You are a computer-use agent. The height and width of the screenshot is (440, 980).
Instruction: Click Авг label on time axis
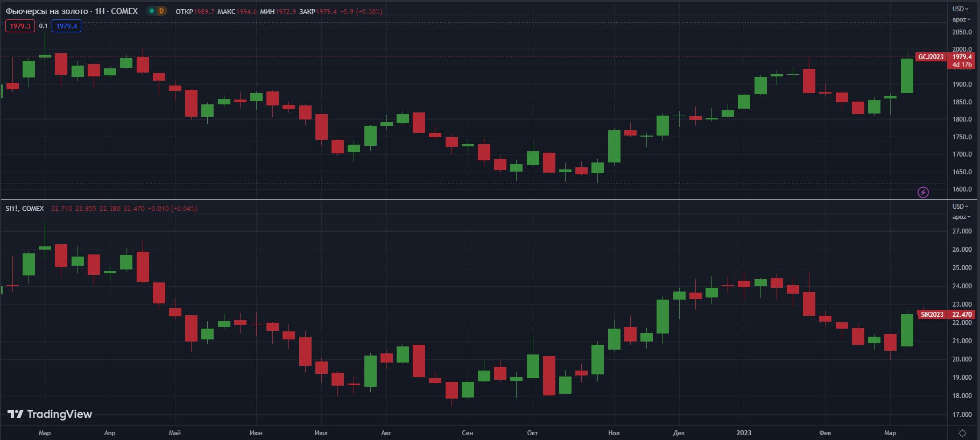[x=386, y=433]
